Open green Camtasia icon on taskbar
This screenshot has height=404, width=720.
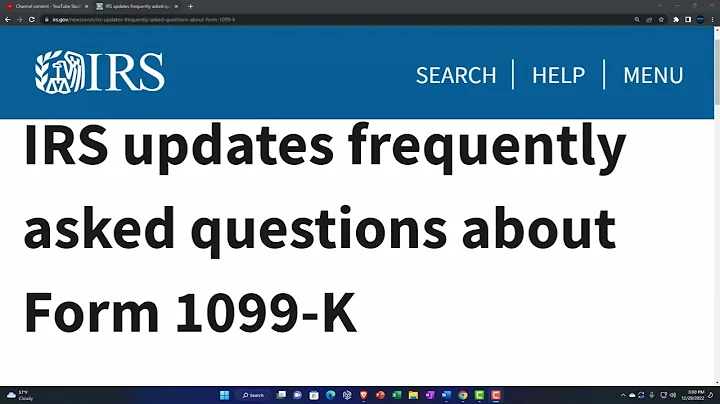(479, 395)
